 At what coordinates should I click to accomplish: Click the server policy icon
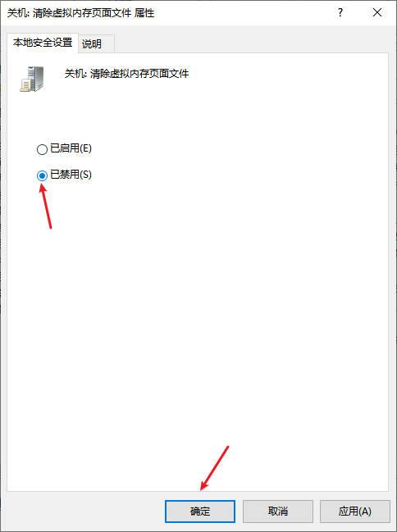coord(32,79)
